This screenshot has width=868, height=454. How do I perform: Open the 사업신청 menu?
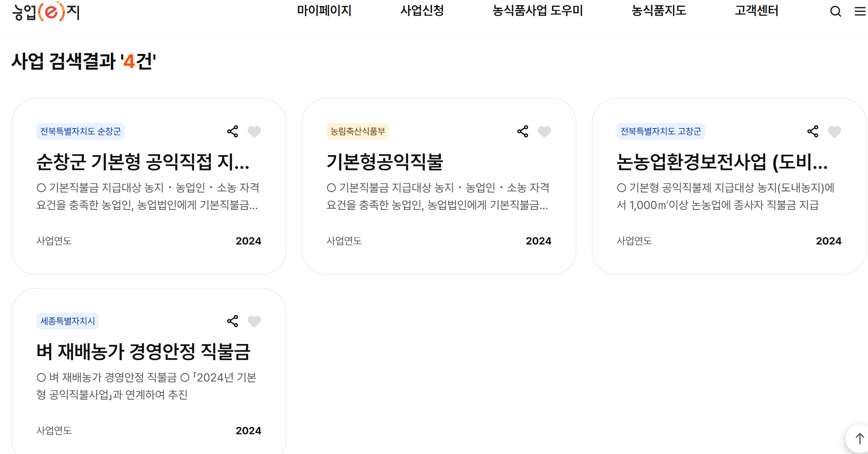click(422, 11)
